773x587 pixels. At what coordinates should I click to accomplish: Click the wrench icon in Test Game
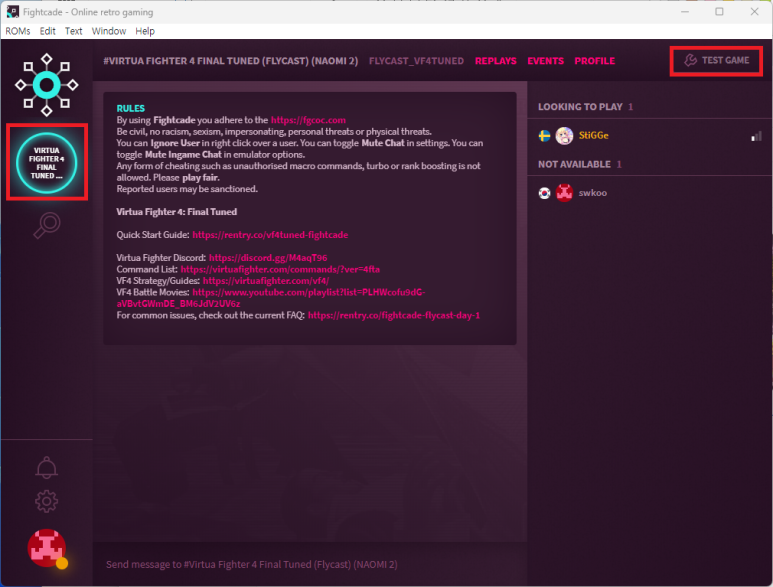pos(690,60)
